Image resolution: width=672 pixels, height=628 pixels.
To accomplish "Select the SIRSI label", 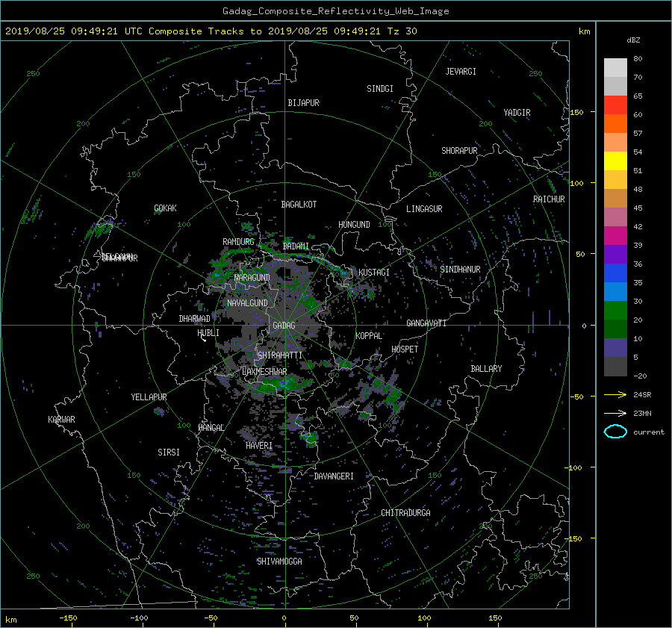I will click(169, 453).
